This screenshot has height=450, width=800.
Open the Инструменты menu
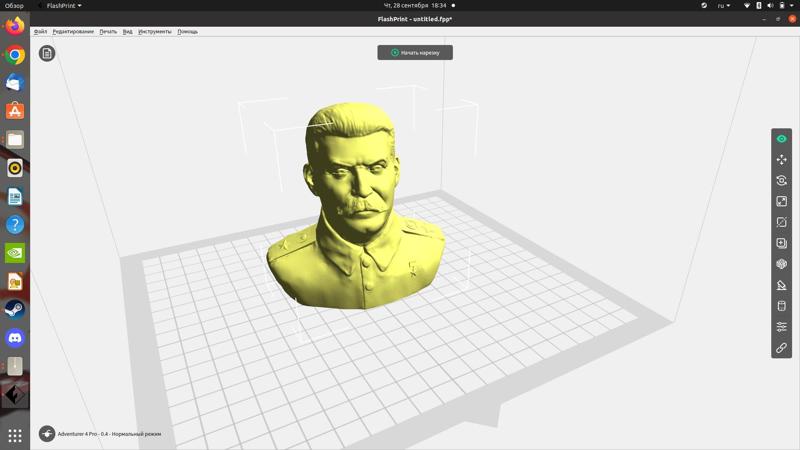click(x=155, y=32)
